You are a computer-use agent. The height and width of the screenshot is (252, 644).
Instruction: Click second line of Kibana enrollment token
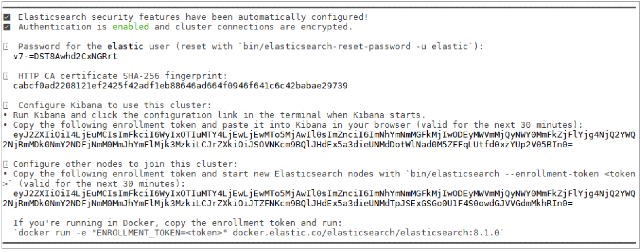(288, 145)
